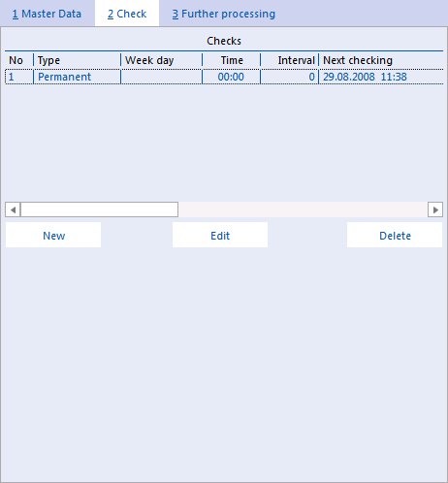
Task: Click the 00:00 time cell
Action: pos(231,77)
